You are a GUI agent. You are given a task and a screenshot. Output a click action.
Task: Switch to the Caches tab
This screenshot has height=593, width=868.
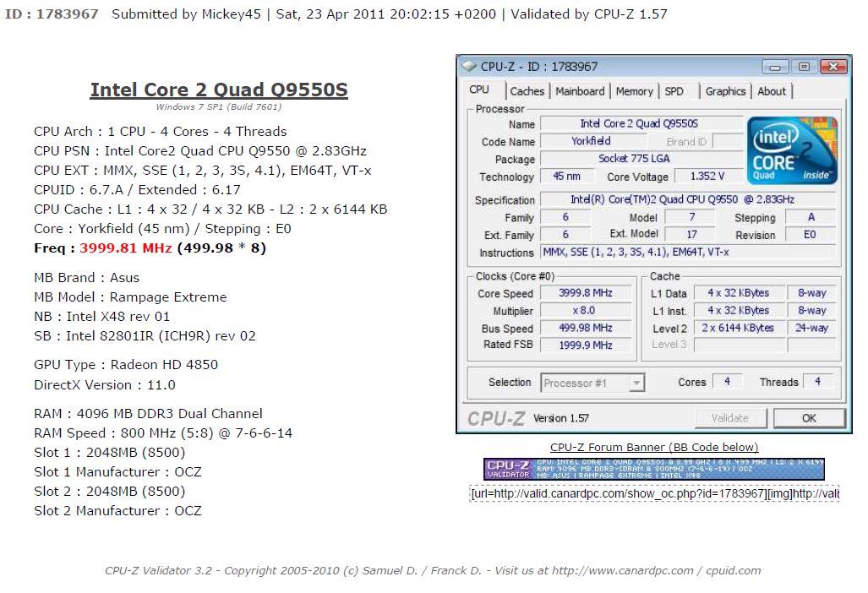coord(527,91)
